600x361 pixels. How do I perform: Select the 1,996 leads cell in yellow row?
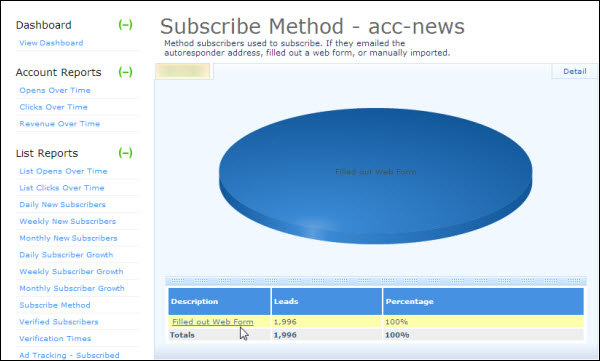327,322
